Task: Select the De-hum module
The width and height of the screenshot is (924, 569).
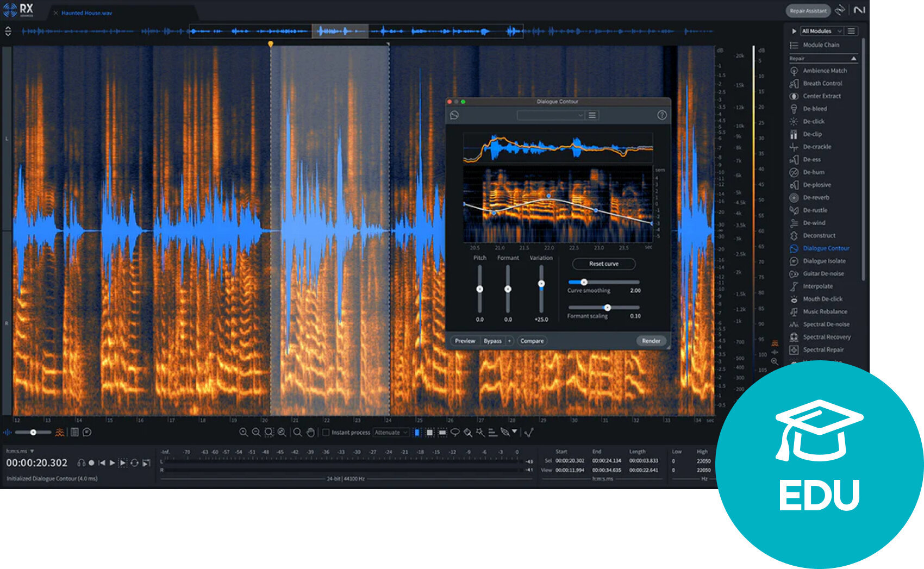Action: click(815, 172)
